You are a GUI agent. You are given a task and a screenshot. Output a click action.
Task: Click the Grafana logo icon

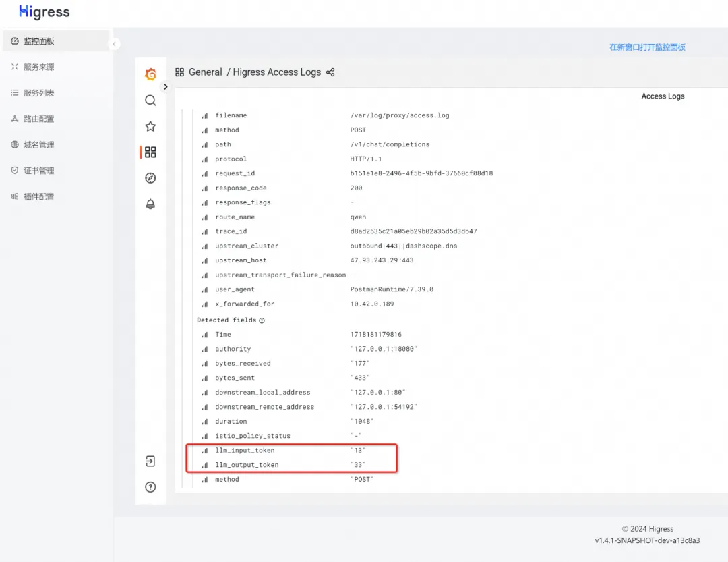click(150, 74)
